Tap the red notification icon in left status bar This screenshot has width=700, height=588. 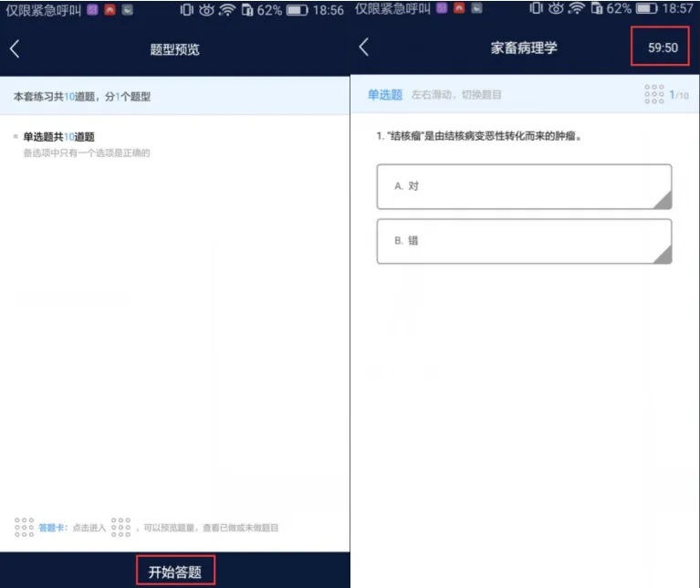pyautogui.click(x=110, y=10)
